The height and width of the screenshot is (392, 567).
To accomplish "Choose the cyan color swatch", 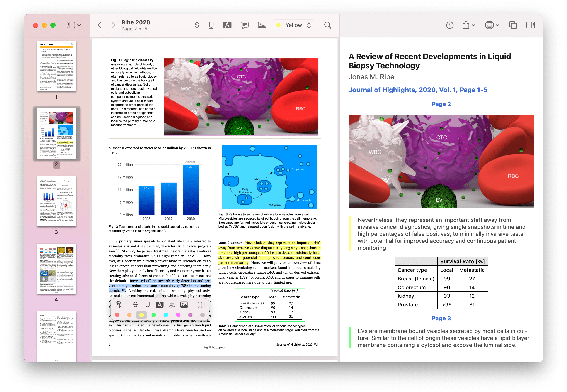I will 166,315.
